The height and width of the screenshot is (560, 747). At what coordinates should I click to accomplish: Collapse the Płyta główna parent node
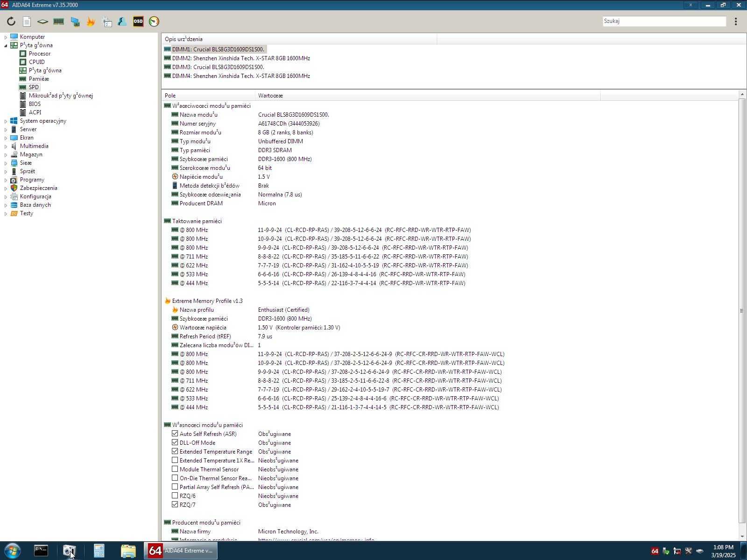click(6, 45)
